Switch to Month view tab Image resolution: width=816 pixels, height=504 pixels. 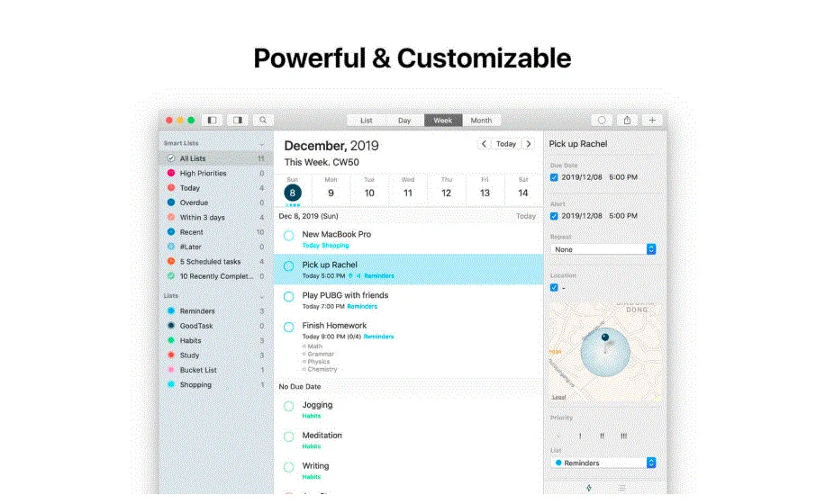click(481, 120)
